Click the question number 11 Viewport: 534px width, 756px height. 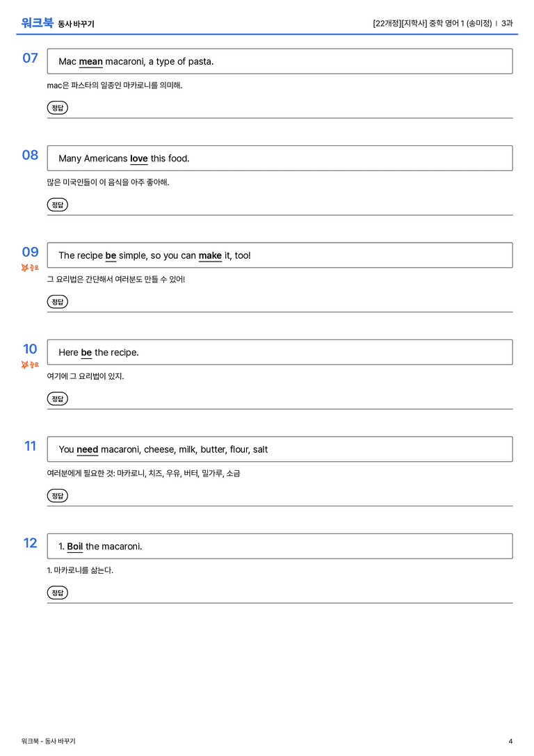coord(31,446)
